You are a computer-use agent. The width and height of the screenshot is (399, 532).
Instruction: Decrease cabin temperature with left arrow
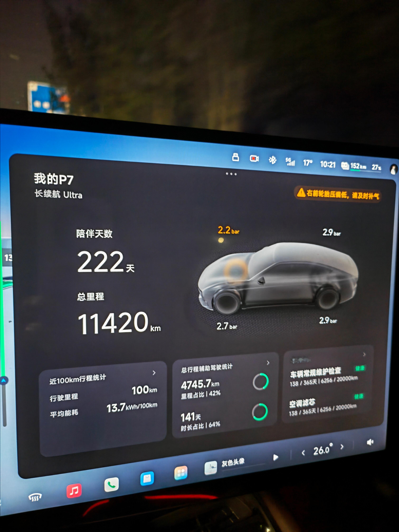pos(303,453)
